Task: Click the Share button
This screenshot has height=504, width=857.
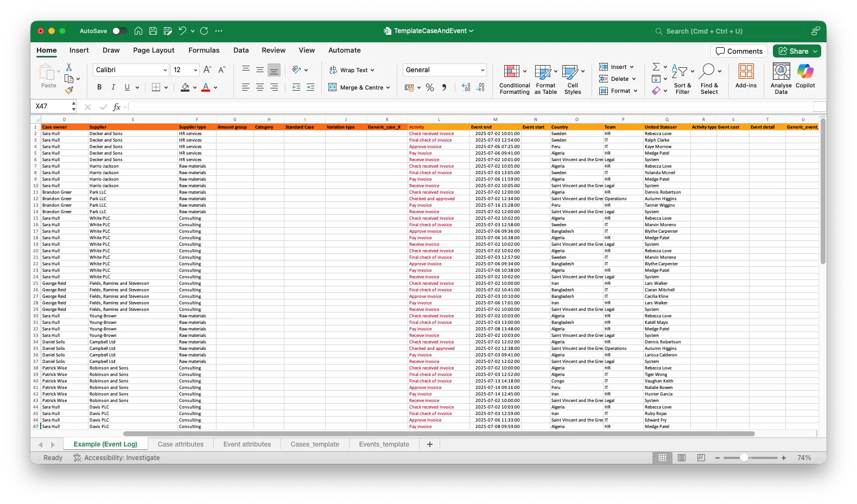Action: click(796, 51)
